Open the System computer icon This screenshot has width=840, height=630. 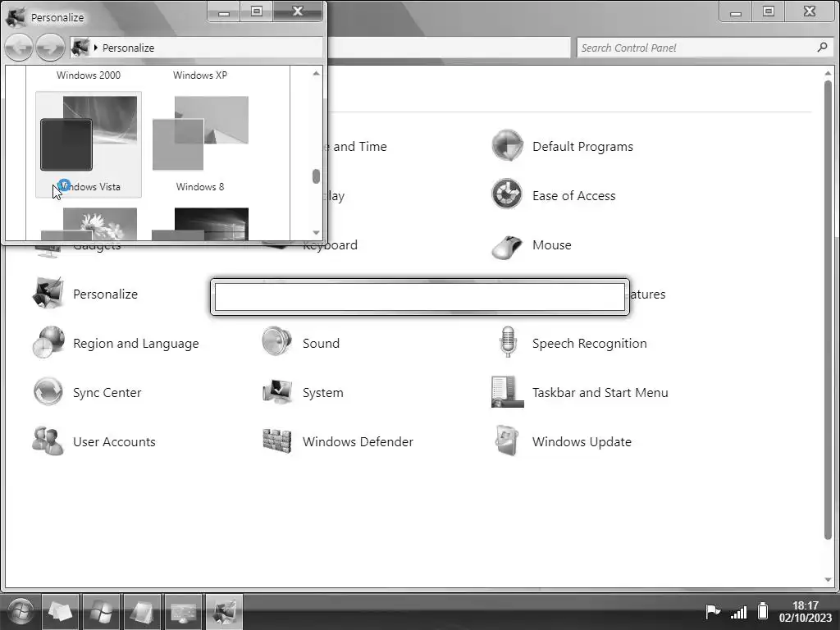(277, 392)
